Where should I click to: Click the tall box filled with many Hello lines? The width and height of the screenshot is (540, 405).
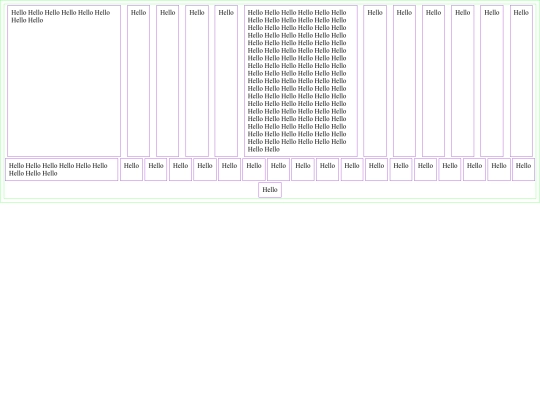[x=301, y=81]
